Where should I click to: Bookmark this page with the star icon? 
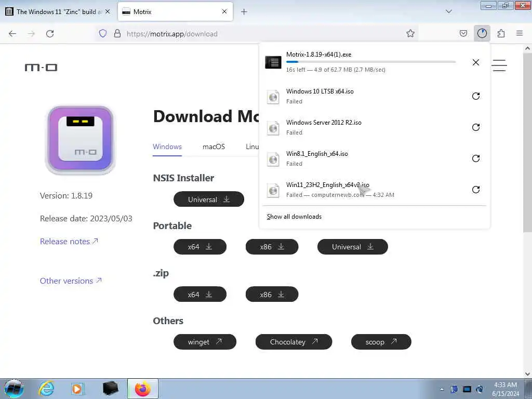click(410, 34)
